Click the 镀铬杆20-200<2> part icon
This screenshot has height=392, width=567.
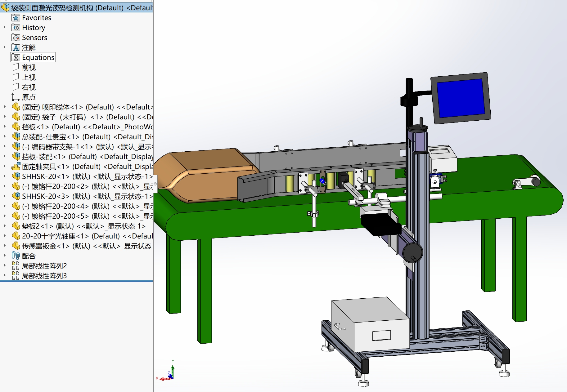tap(16, 186)
